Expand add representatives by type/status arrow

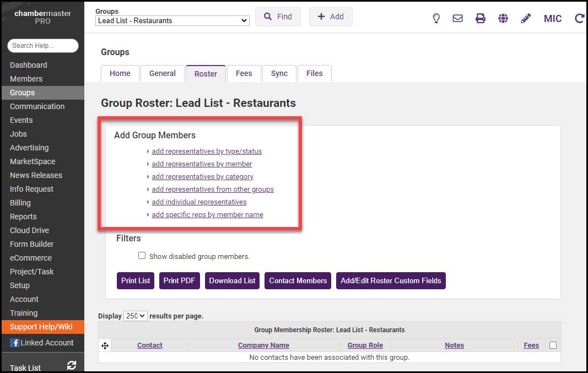[x=148, y=151]
